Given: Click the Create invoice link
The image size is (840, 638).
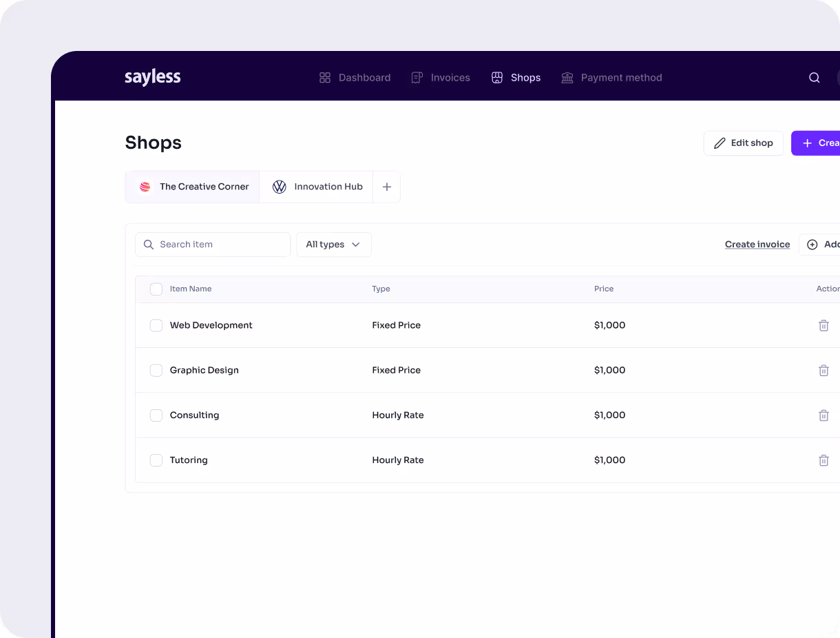Looking at the screenshot, I should (757, 245).
